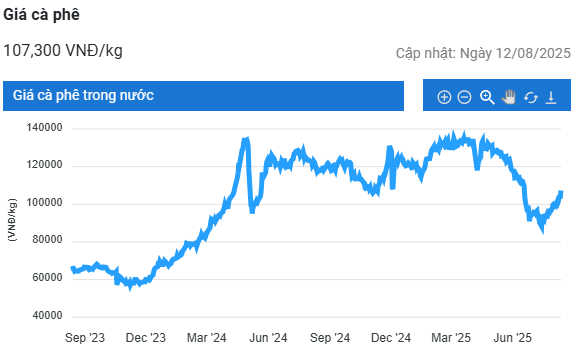Click the Dec '24 axis label

point(391,338)
